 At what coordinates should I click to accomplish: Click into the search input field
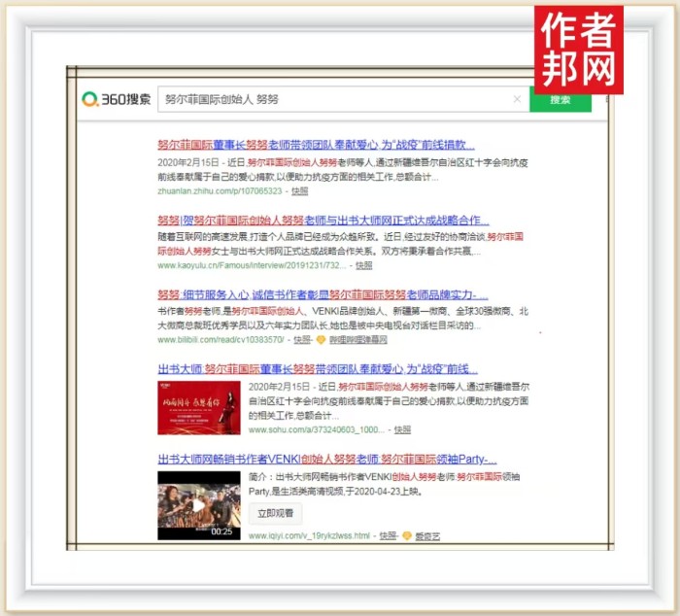(x=330, y=99)
